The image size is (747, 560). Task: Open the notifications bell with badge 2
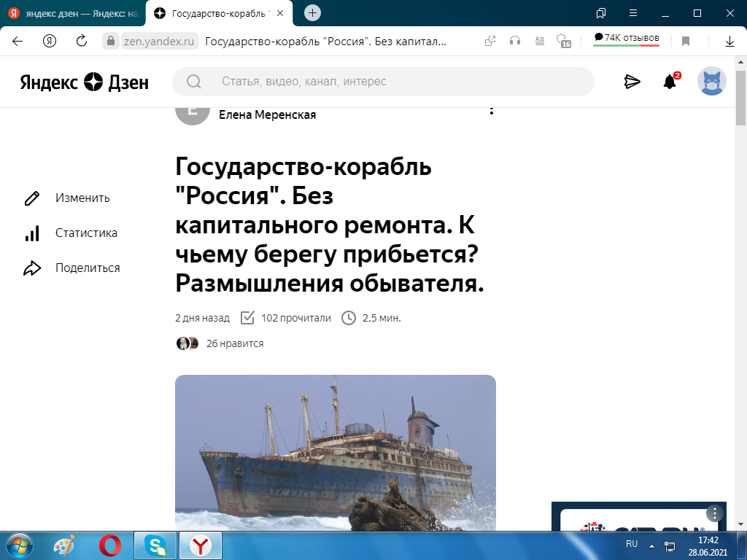[668, 81]
